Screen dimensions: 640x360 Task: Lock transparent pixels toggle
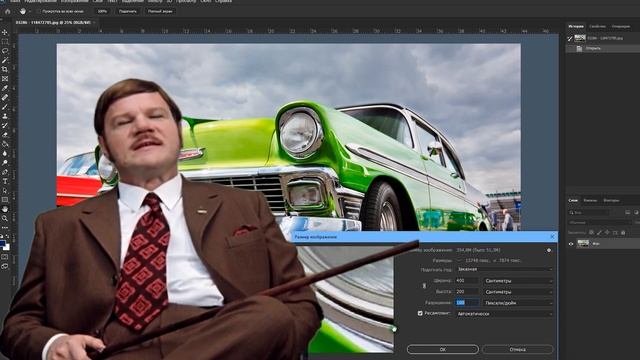(591, 233)
